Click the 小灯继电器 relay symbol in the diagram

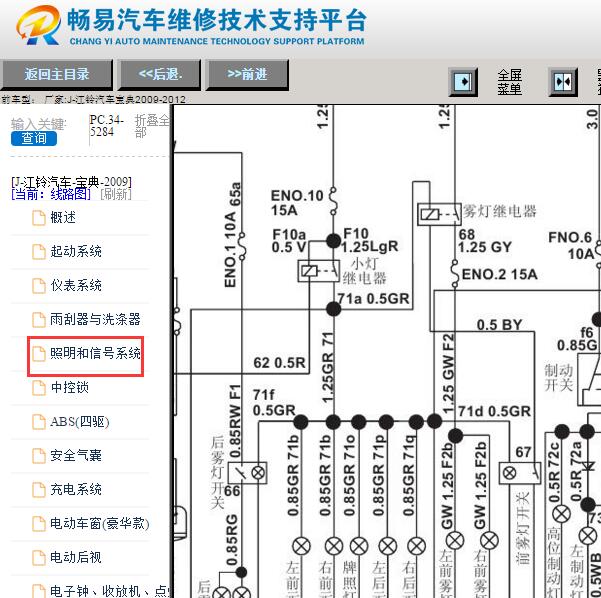[x=319, y=271]
